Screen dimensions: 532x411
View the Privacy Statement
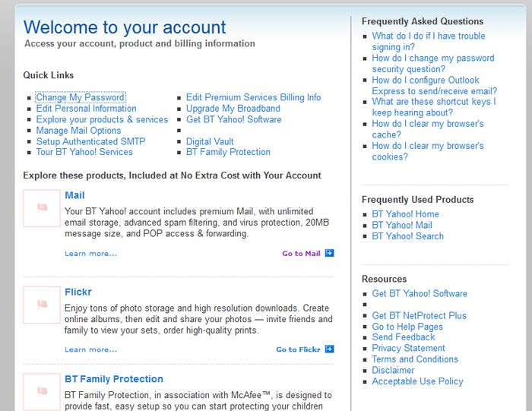408,348
